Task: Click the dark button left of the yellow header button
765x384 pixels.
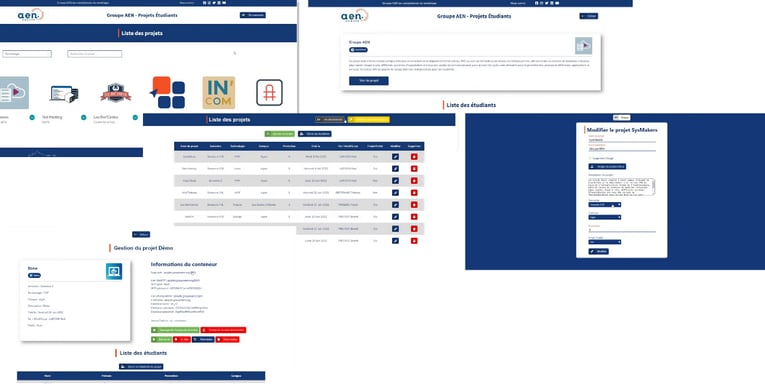Action: click(330, 120)
